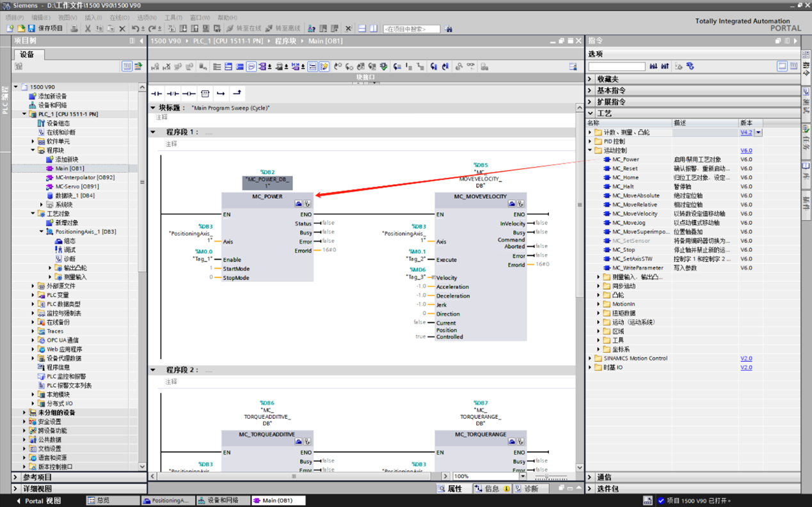Click the go offline (转至离线) button

pyautogui.click(x=283, y=29)
